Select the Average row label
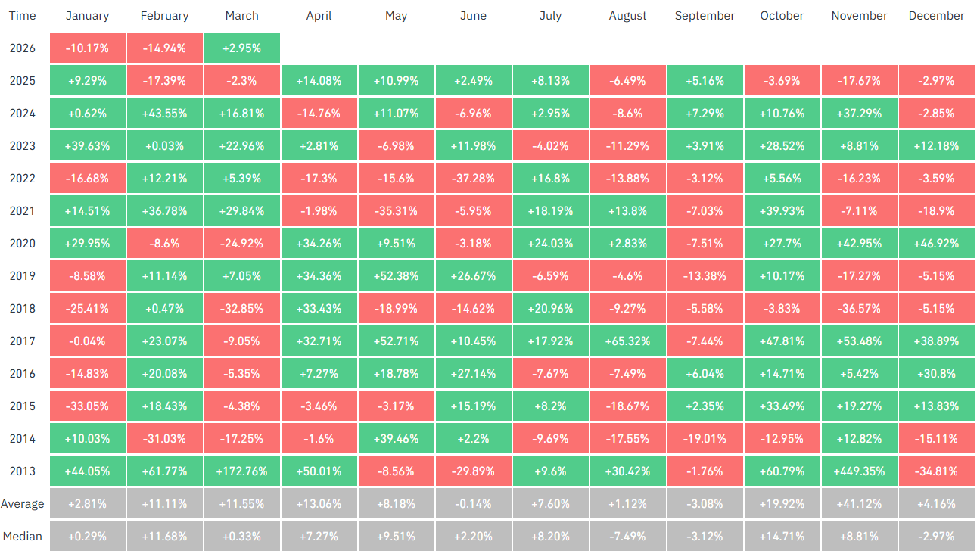 pyautogui.click(x=23, y=503)
